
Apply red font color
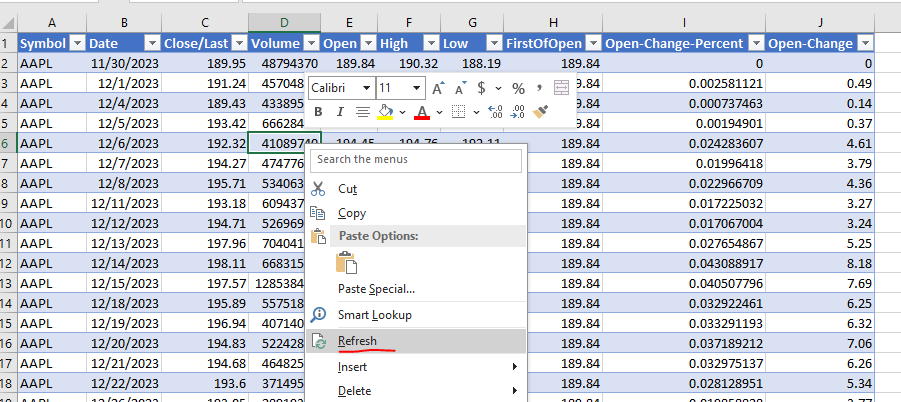(x=422, y=112)
